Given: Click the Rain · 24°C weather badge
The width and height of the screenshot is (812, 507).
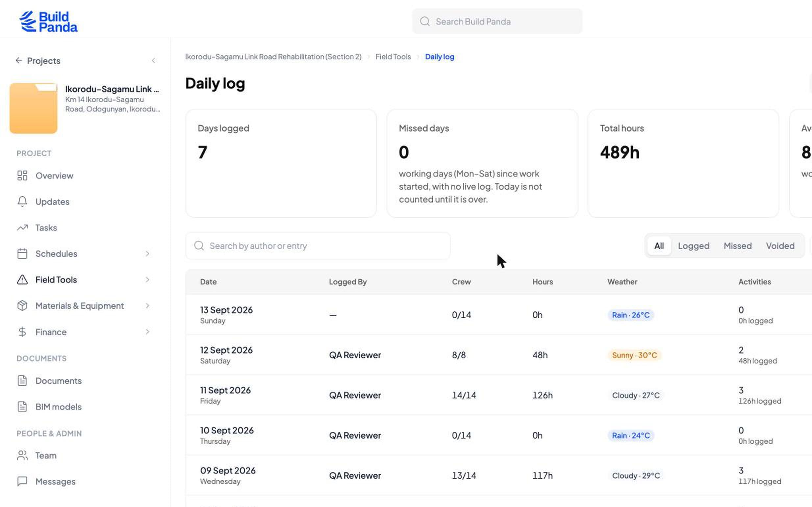Looking at the screenshot, I should 631,436.
